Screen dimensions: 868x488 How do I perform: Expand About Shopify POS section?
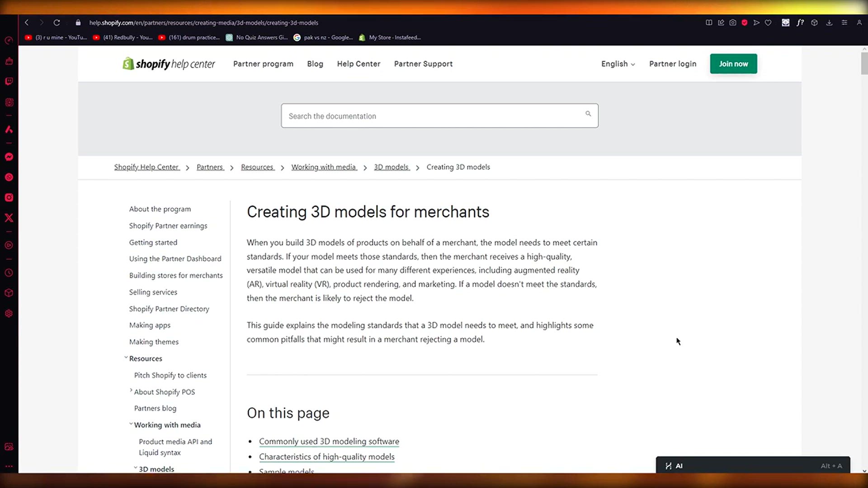pyautogui.click(x=131, y=390)
